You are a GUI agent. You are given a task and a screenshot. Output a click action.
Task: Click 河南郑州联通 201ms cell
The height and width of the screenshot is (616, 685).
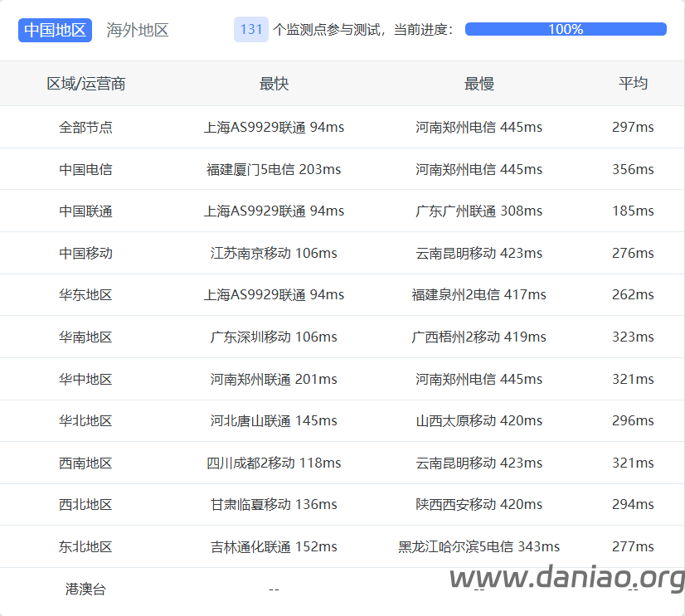coord(274,379)
